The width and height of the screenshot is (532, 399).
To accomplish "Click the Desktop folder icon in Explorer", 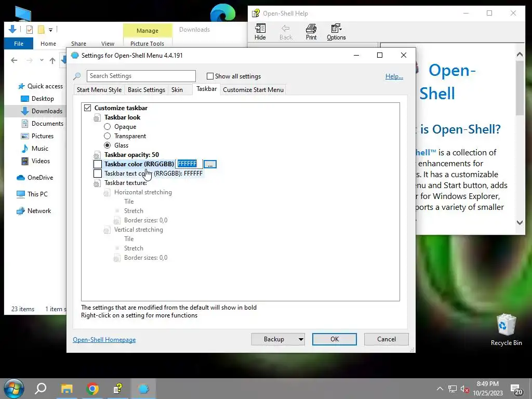I will [25, 99].
